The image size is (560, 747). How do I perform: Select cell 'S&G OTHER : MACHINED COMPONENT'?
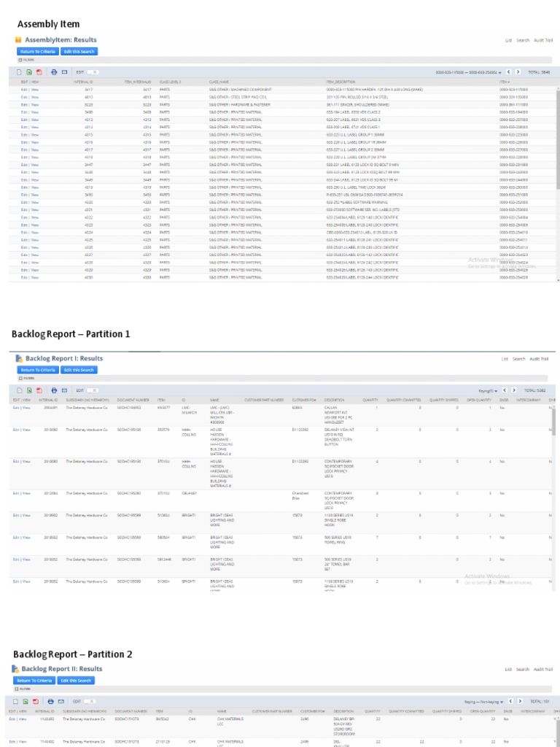click(x=241, y=90)
